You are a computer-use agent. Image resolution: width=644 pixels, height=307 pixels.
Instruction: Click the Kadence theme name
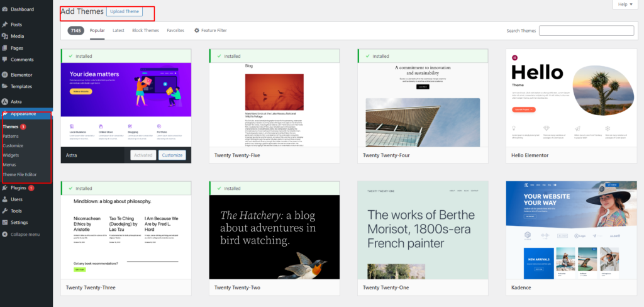coord(521,287)
